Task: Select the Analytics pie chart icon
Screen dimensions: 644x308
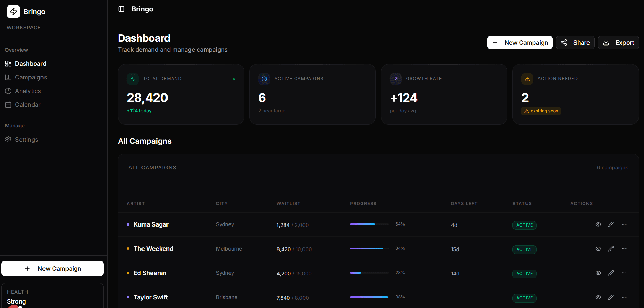Action: 8,91
